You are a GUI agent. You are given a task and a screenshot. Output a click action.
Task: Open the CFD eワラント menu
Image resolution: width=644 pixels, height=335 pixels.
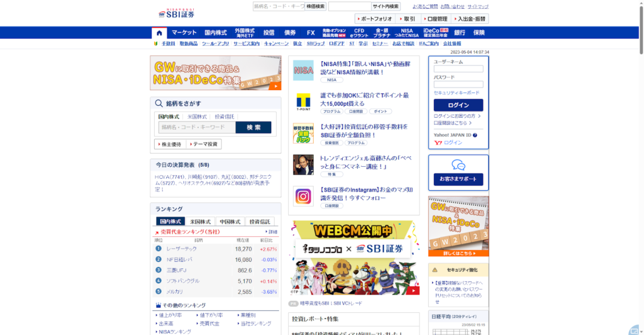(x=359, y=33)
